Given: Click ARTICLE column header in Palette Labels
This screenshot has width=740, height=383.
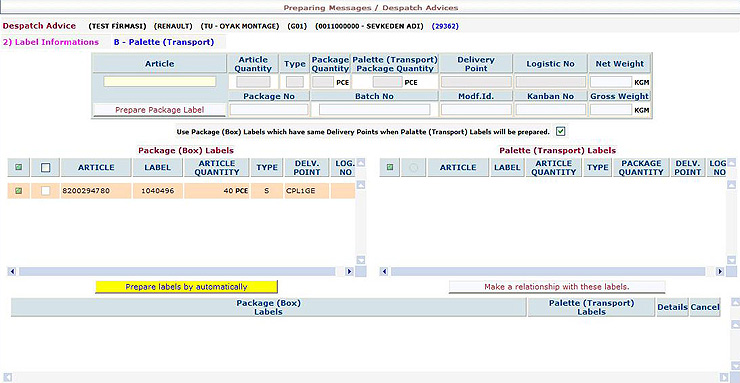Looking at the screenshot, I should pyautogui.click(x=458, y=167).
